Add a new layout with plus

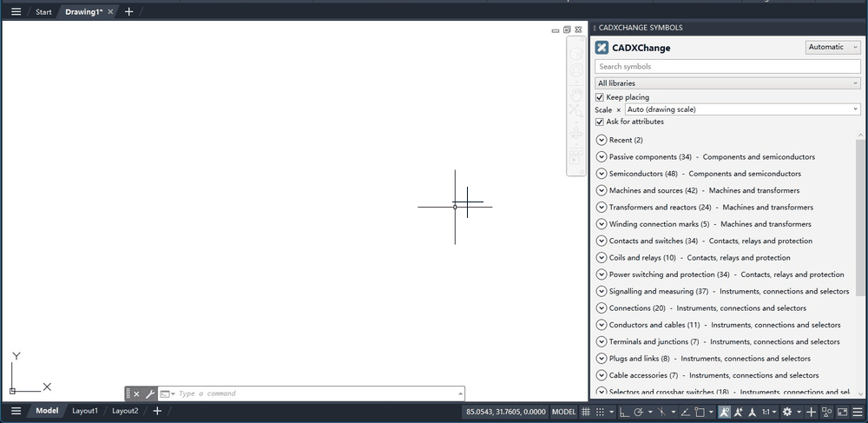tap(157, 411)
